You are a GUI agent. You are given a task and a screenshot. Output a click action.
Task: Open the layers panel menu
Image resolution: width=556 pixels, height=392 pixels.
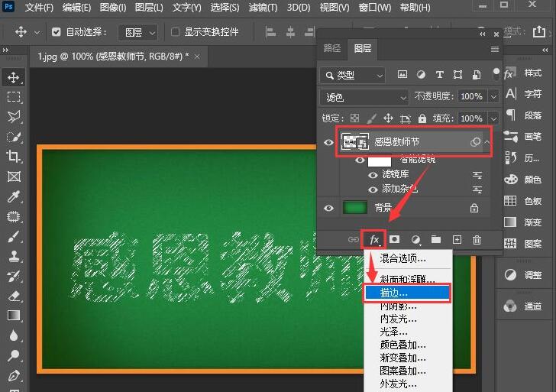[495, 49]
